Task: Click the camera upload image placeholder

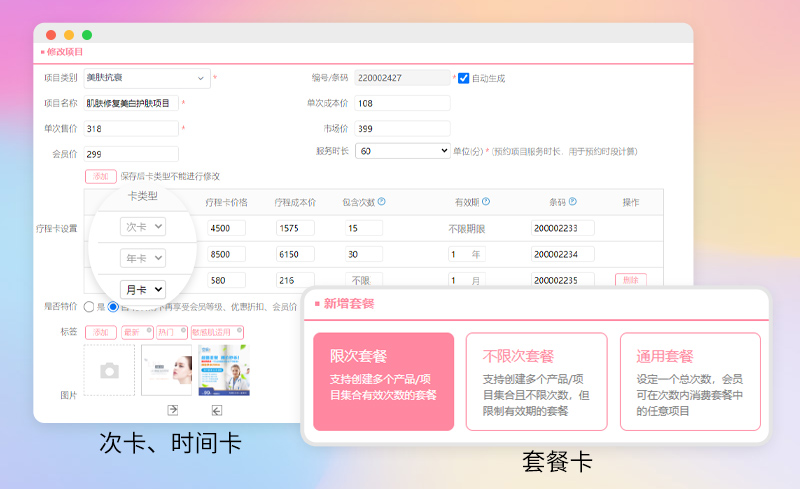Action: pyautogui.click(x=109, y=370)
